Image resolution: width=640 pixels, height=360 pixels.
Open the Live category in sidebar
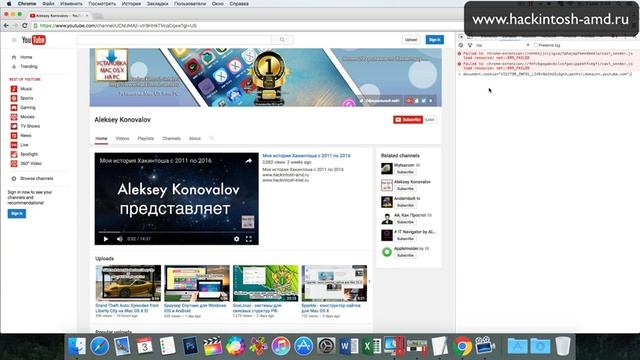click(24, 145)
